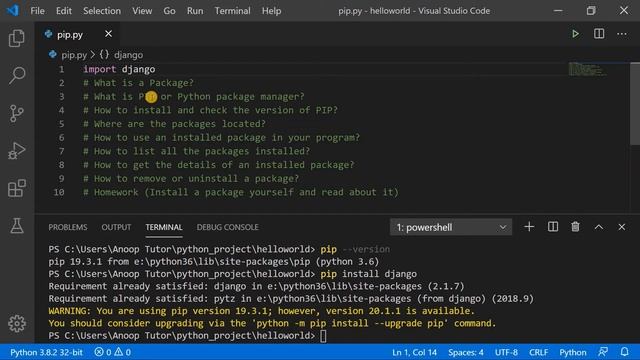Open editor More Actions ellipsis
Viewport: 640px width, 360px height.
pos(622,34)
